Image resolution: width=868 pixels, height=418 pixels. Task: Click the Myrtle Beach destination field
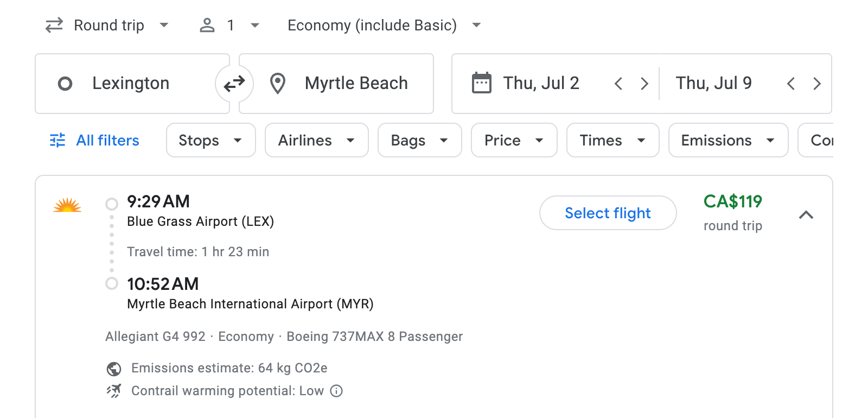(355, 83)
